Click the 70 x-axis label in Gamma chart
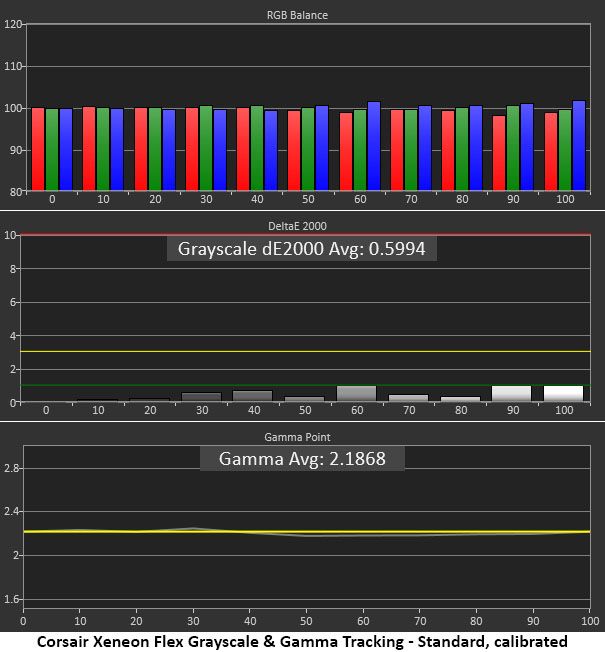The height and width of the screenshot is (652, 605). 420,621
